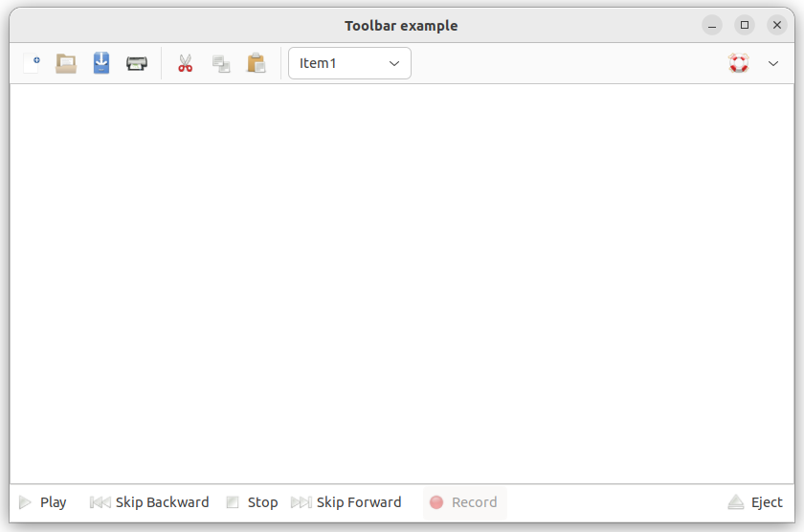This screenshot has width=804, height=532.
Task: Minimize the Toolbar example window
Action: (x=712, y=26)
